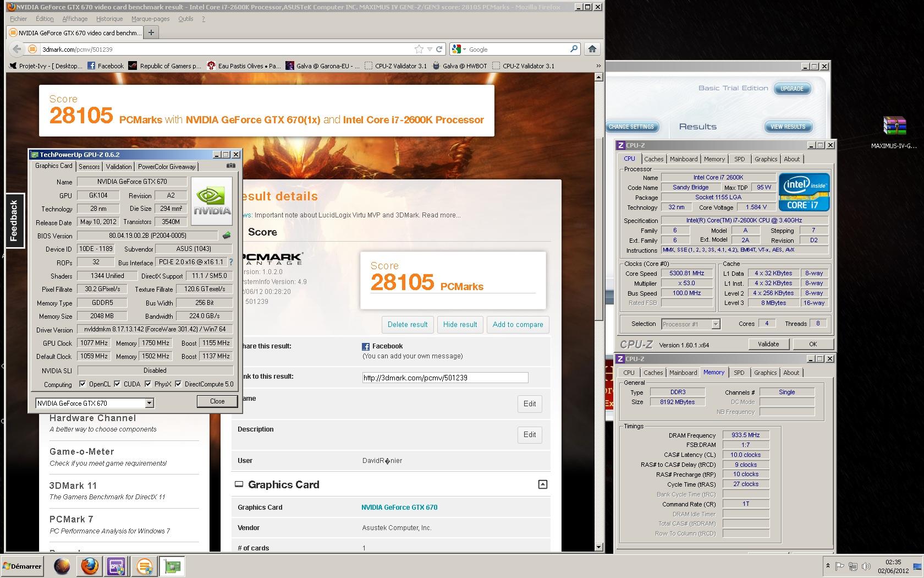Open the Galva @ HWBOT bookmark
The width and height of the screenshot is (924, 578).
(x=460, y=66)
